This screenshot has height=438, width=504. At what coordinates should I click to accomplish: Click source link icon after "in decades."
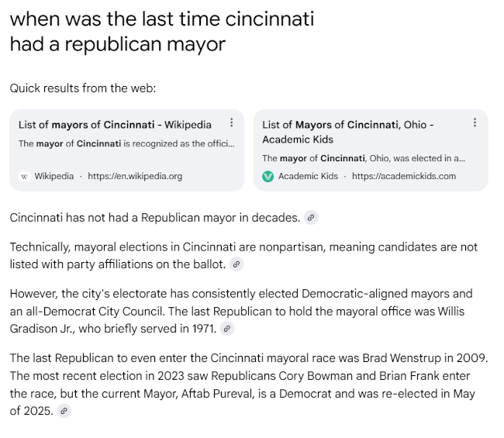pyautogui.click(x=311, y=218)
